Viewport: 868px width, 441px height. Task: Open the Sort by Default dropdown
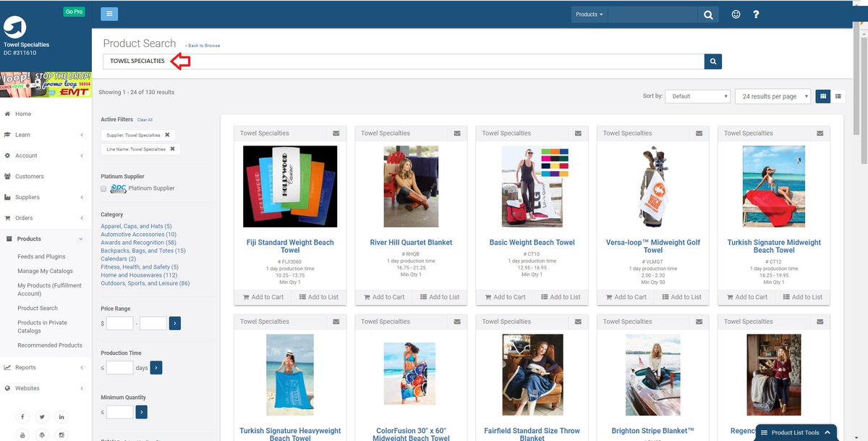click(698, 96)
